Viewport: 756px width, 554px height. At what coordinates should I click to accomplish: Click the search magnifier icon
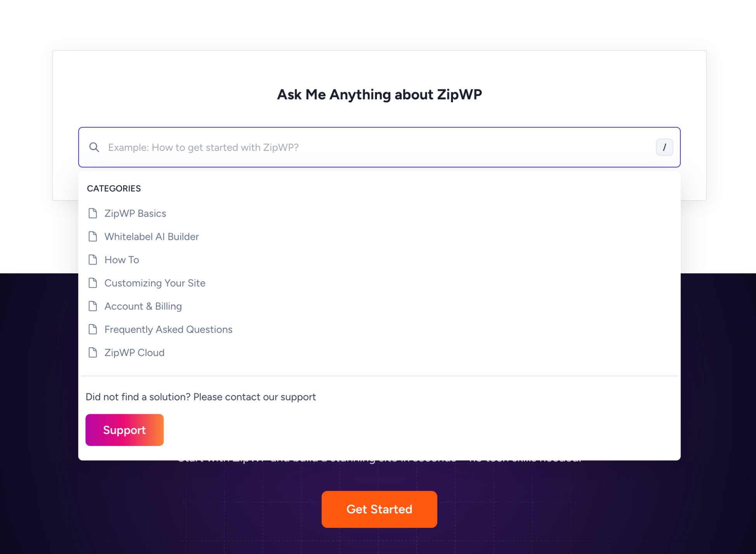[94, 148]
